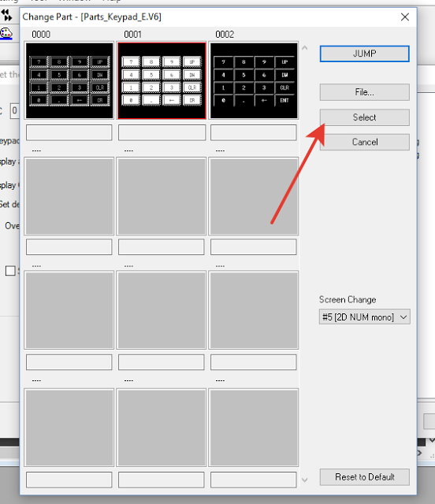Click the color palette icon in toolbar
435x504 pixels.
pyautogui.click(x=6, y=33)
